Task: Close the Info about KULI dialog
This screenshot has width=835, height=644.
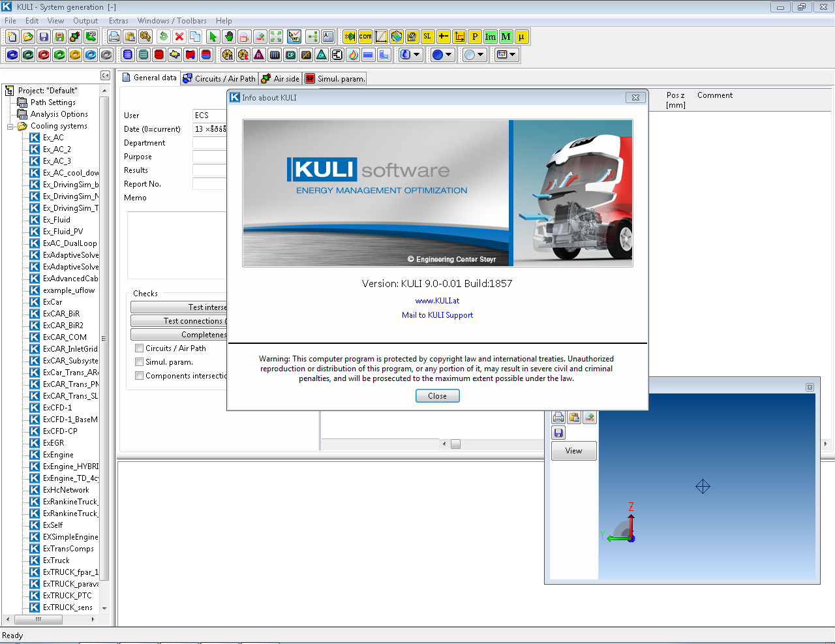Action: click(437, 396)
